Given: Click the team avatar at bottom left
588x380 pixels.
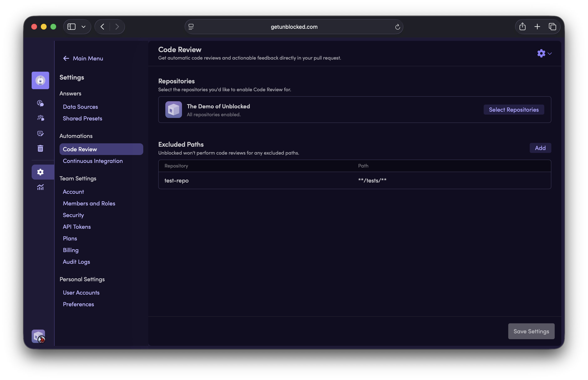Looking at the screenshot, I should [39, 336].
